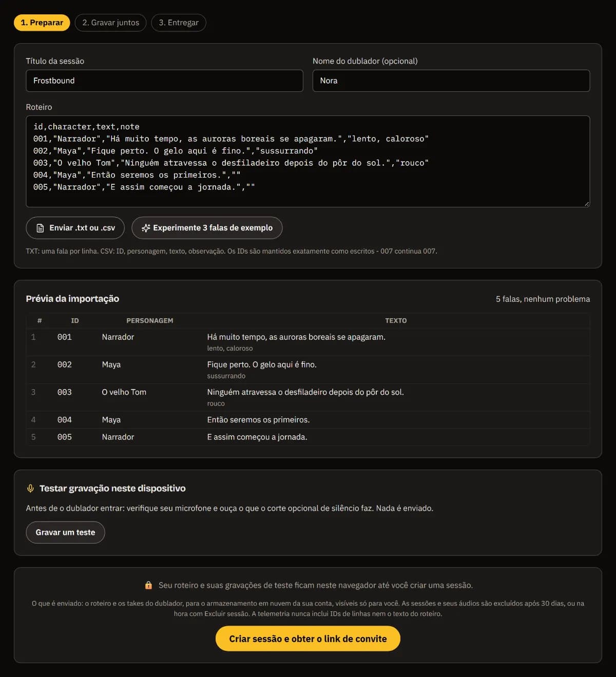Click the microphone icon beside Testar gravação
Viewport: 616px width, 677px height.
click(30, 488)
